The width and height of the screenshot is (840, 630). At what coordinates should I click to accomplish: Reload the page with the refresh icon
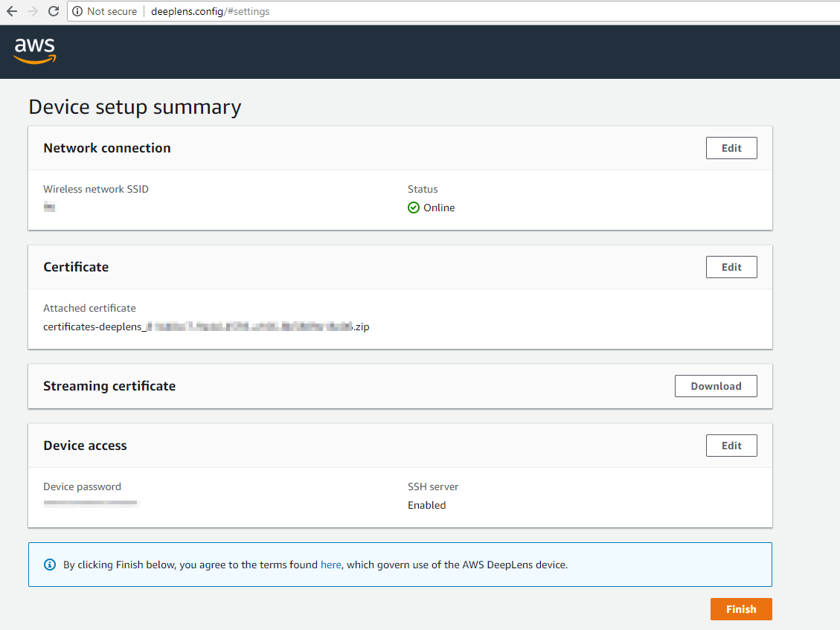point(54,11)
